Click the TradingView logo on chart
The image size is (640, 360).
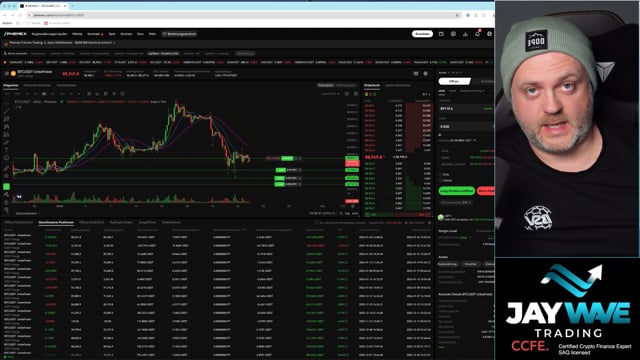18,197
